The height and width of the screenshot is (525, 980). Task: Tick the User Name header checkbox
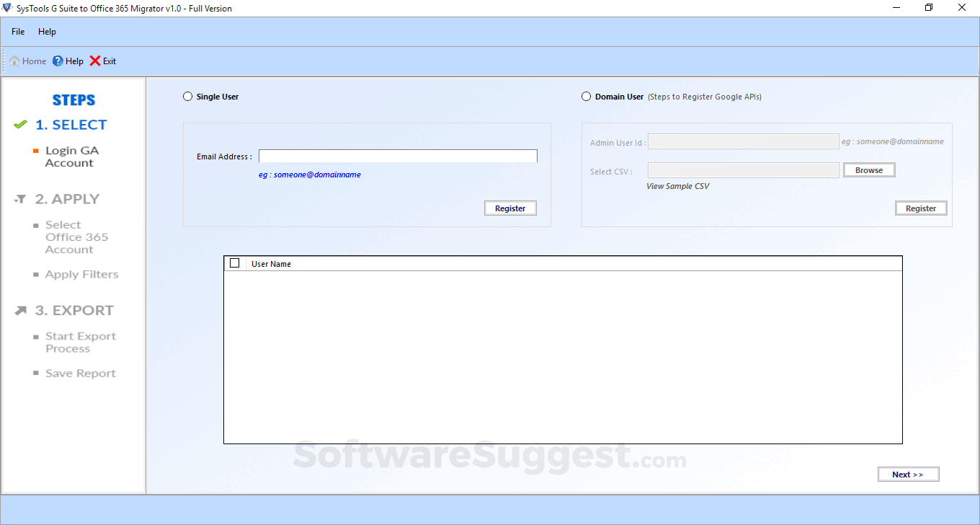tap(234, 263)
